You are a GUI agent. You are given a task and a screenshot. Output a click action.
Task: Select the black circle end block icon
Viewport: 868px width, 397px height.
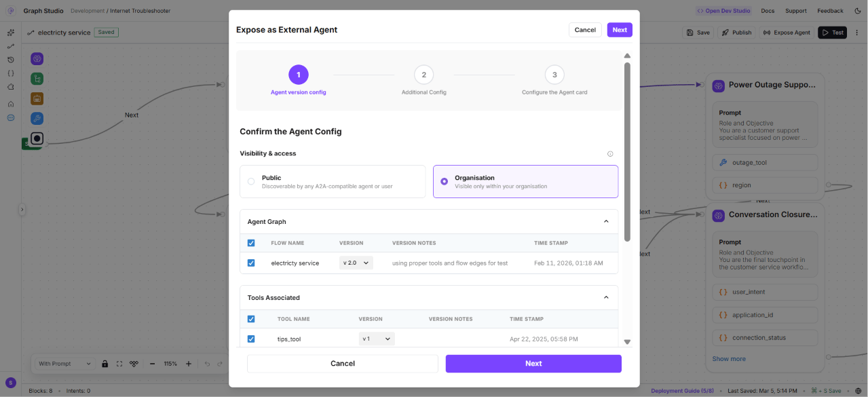[x=37, y=138]
